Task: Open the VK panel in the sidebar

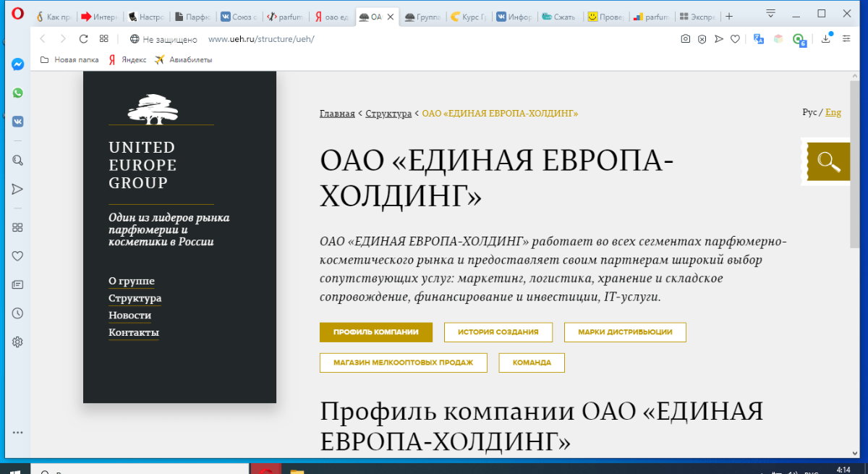Action: [17, 121]
